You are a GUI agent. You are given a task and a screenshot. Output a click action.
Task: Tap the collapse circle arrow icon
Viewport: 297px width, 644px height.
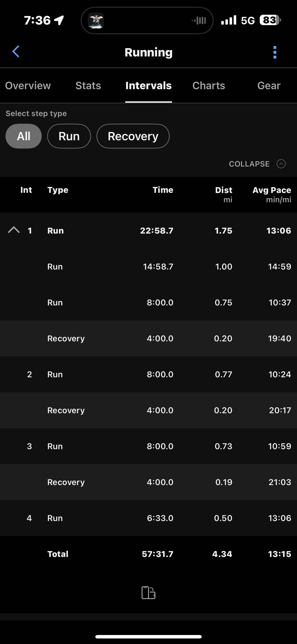(281, 164)
